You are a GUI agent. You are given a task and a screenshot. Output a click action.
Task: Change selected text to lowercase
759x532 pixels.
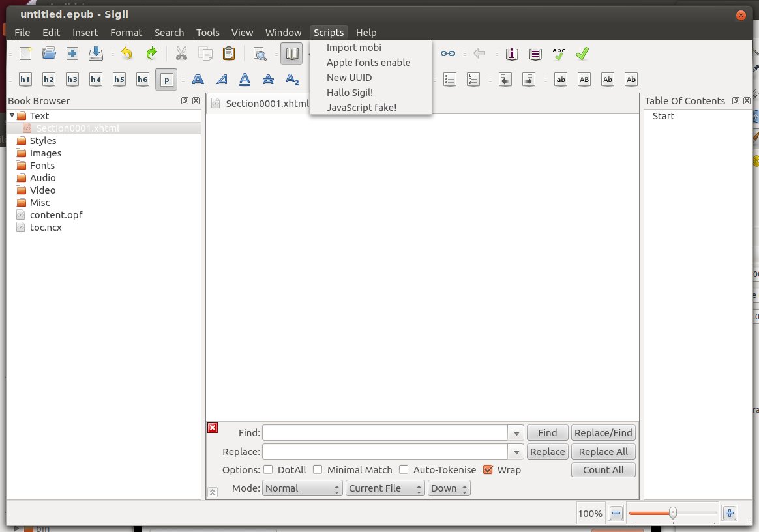[x=561, y=80]
